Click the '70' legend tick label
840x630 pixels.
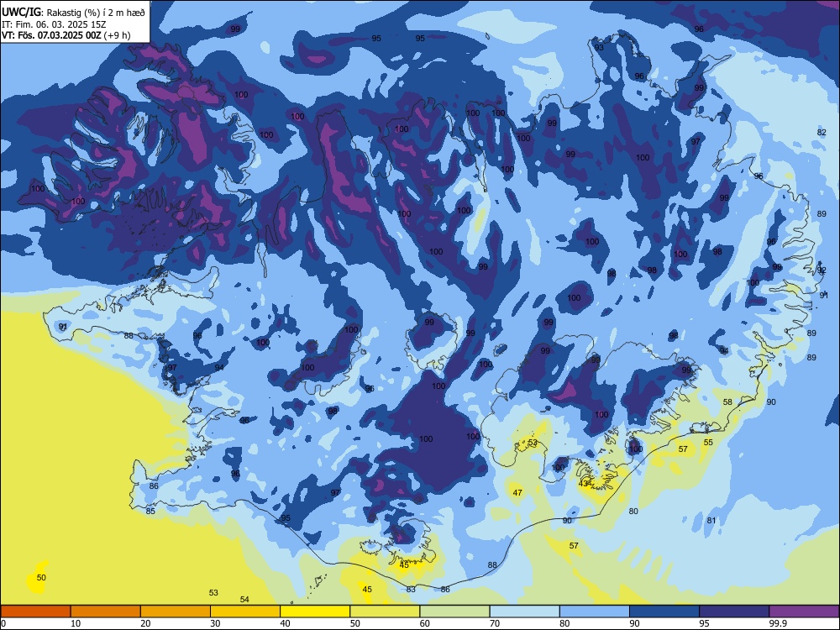click(x=495, y=623)
